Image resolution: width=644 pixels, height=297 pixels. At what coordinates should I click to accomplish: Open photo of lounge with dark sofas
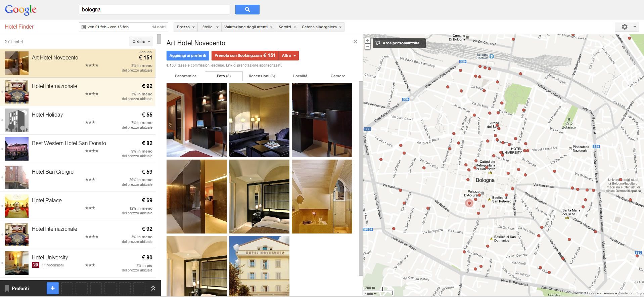(x=259, y=120)
